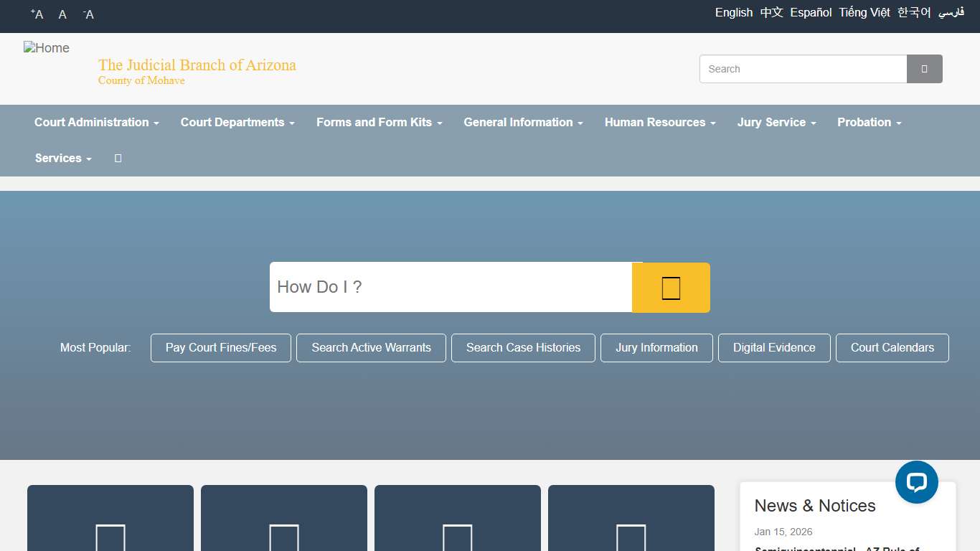
Task: Click inside the How Do I search field
Action: click(451, 287)
